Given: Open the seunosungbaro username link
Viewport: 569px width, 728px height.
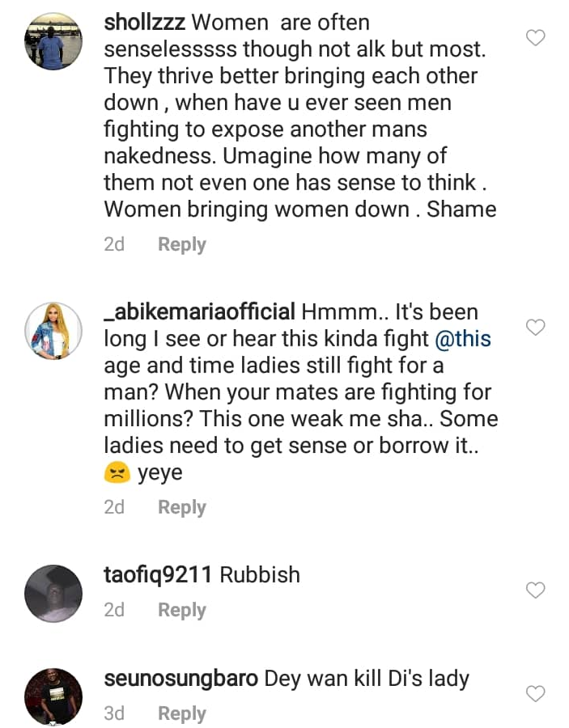Looking at the screenshot, I should [x=180, y=678].
